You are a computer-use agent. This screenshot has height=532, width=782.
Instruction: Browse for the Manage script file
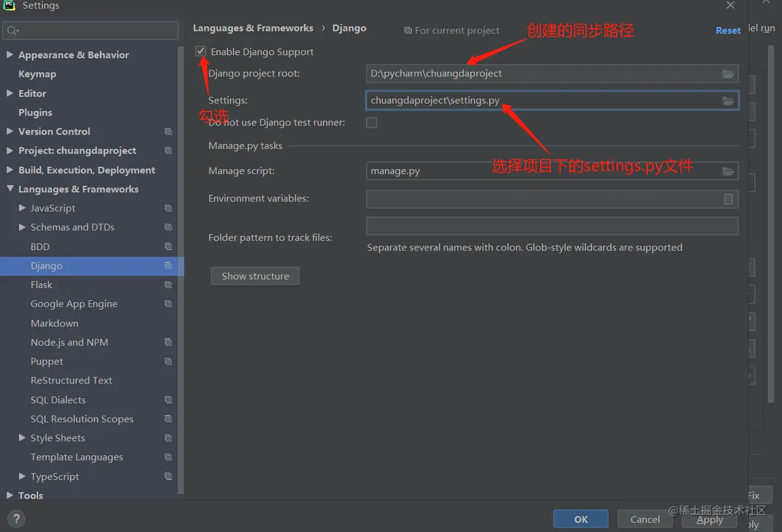[x=728, y=171]
